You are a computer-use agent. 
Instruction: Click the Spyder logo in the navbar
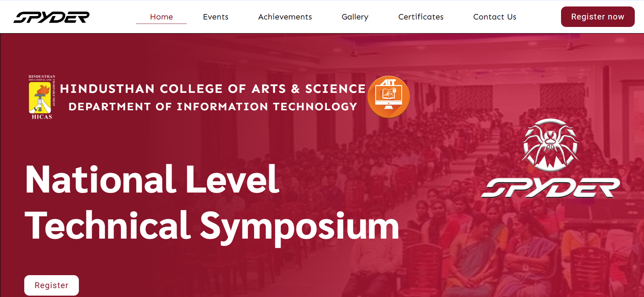[52, 17]
